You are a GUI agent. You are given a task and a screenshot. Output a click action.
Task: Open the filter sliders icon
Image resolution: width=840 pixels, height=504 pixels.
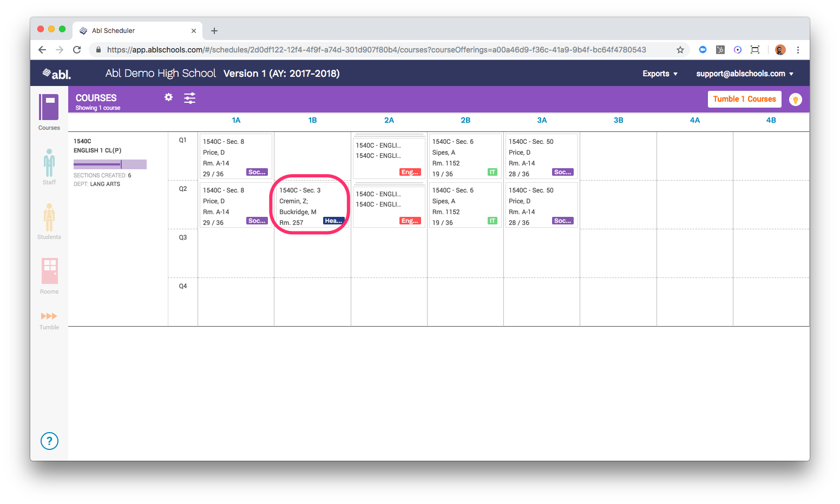coord(189,98)
